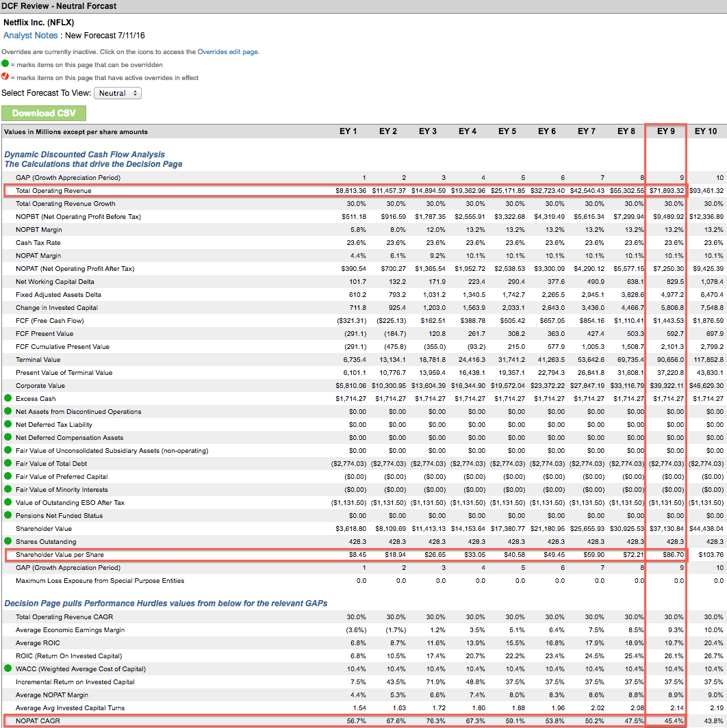727x728 pixels.
Task: Select the Shareholder Value per Share row label
Action: tap(60, 555)
